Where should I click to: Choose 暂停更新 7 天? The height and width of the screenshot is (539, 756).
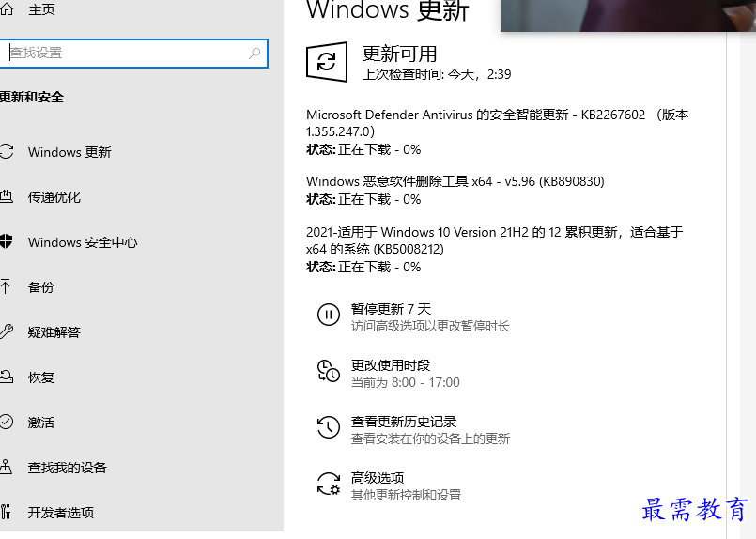point(391,309)
